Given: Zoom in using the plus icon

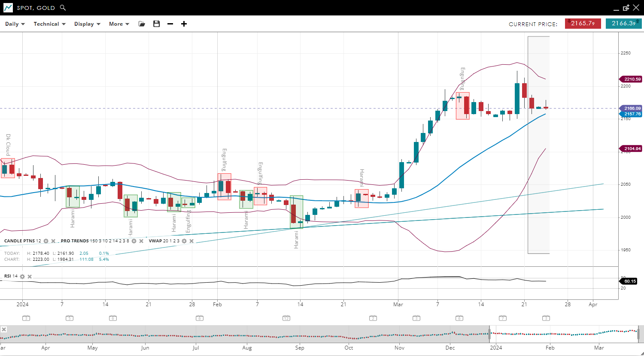Looking at the screenshot, I should pos(184,24).
